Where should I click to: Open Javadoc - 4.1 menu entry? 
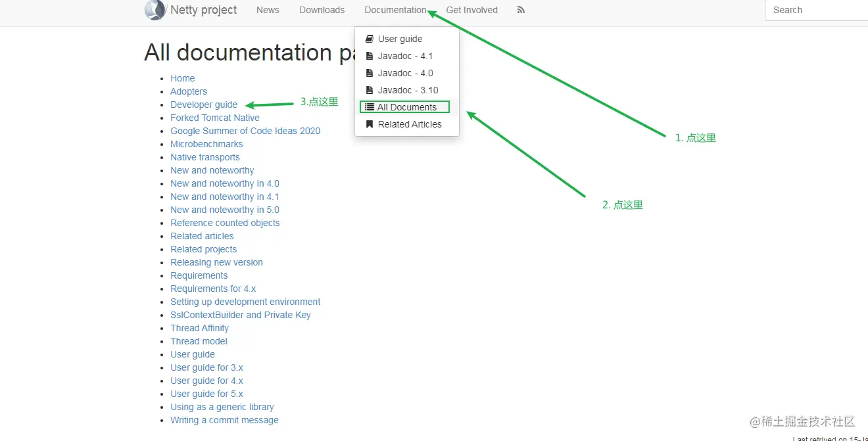406,56
